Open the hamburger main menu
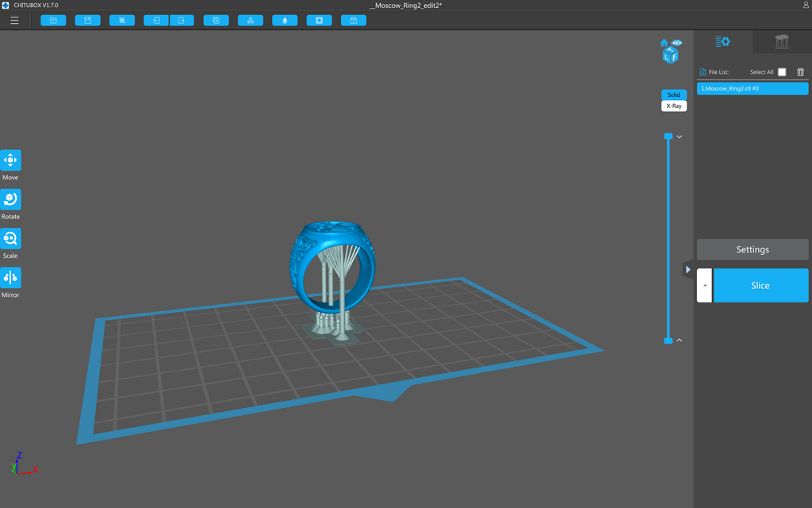 [x=14, y=20]
